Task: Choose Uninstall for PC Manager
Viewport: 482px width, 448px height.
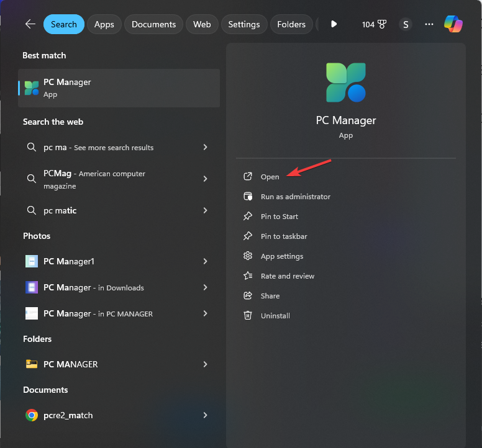Action: [275, 316]
